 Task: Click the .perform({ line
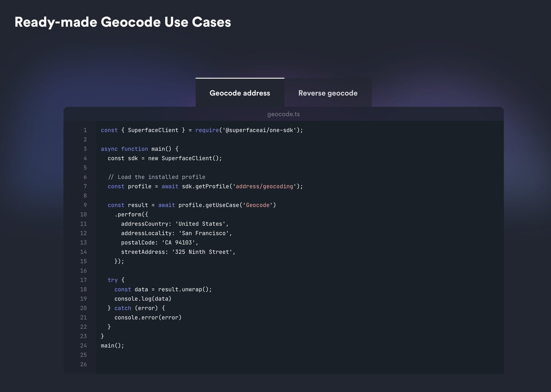click(x=131, y=214)
